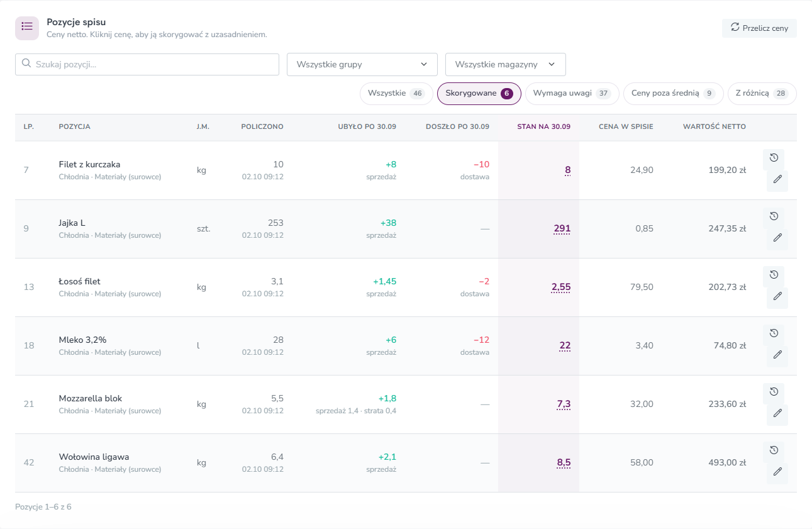Screen dimensions: 812x529
Task: Click the underlined stock value 7,3
Action: [564, 404]
